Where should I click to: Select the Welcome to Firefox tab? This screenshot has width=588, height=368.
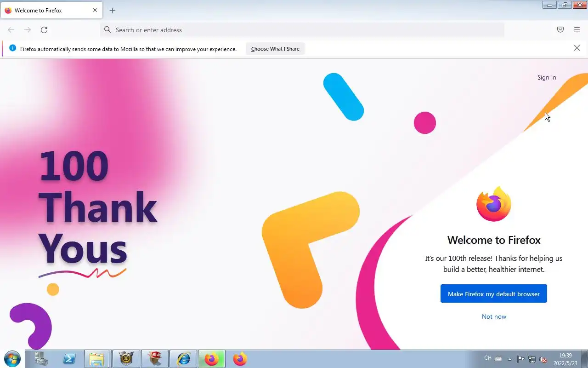pos(51,10)
